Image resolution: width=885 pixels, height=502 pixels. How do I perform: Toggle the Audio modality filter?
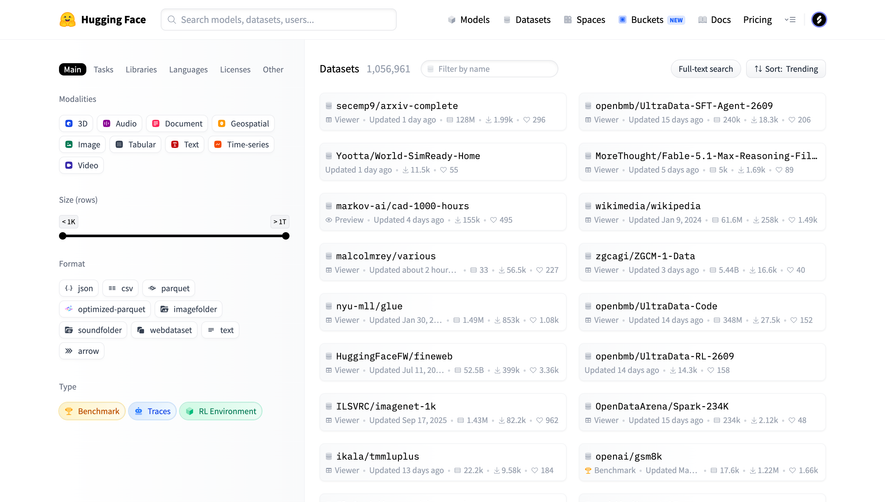[120, 124]
